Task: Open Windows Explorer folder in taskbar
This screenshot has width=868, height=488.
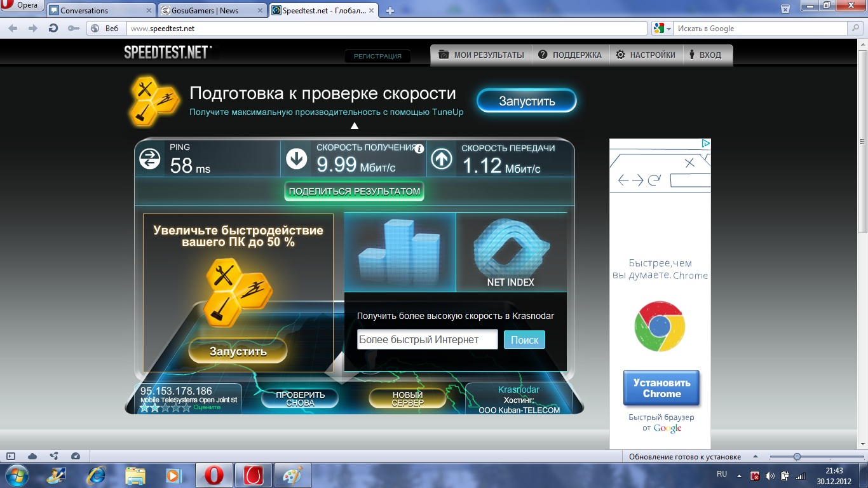Action: (x=135, y=475)
